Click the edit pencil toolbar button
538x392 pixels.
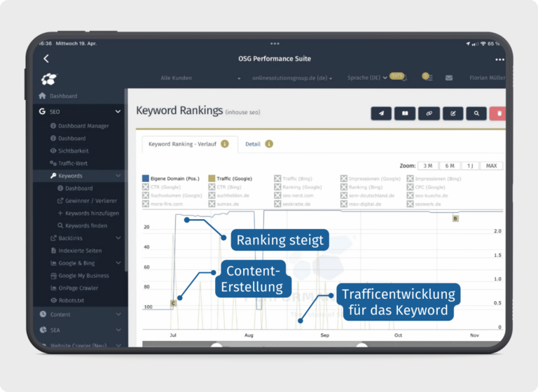click(453, 113)
